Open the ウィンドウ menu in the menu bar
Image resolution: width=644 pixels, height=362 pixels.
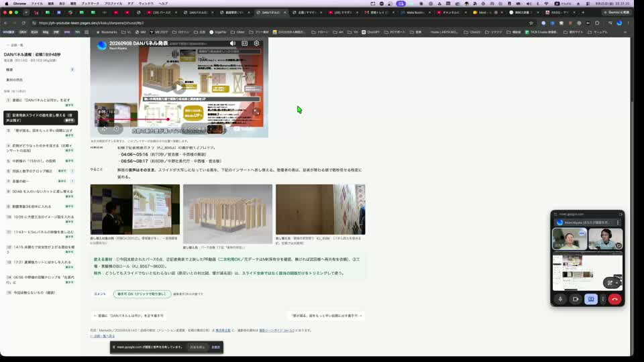coord(146,3)
